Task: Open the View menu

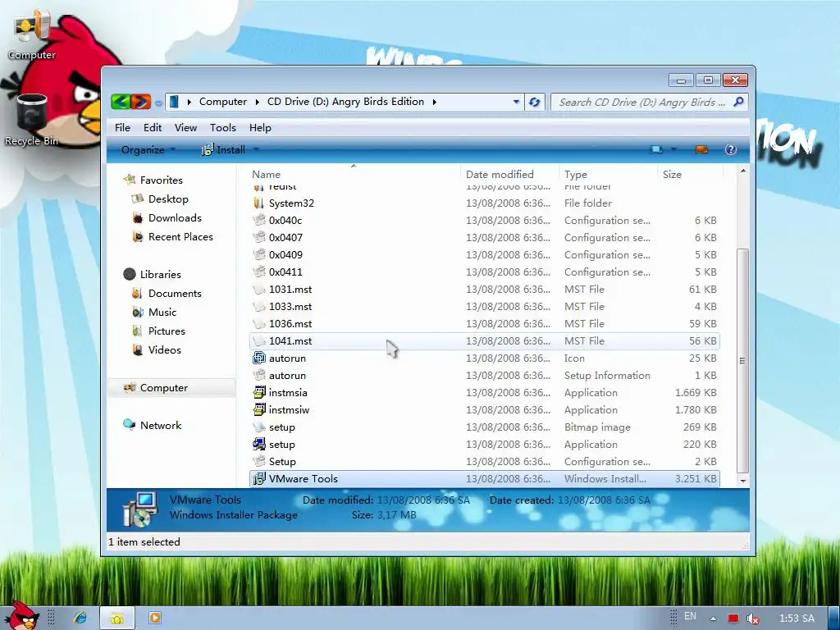Action: pyautogui.click(x=185, y=127)
